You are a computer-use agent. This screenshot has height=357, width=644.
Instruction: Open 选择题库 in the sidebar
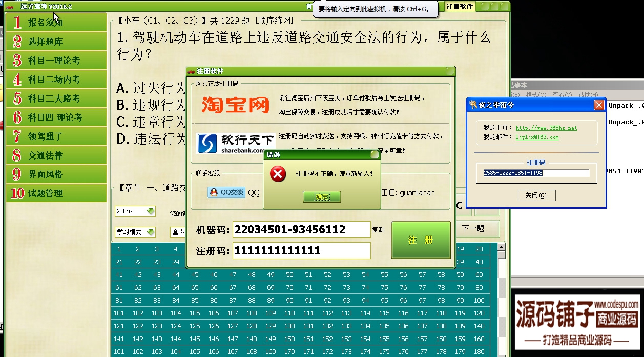tap(56, 42)
